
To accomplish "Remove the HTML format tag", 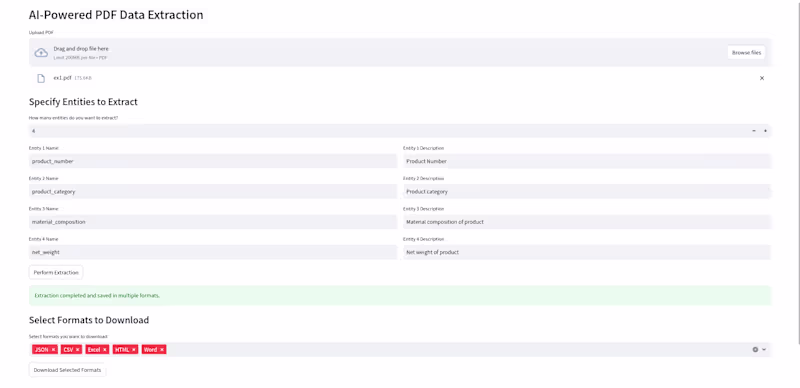I will pyautogui.click(x=134, y=350).
